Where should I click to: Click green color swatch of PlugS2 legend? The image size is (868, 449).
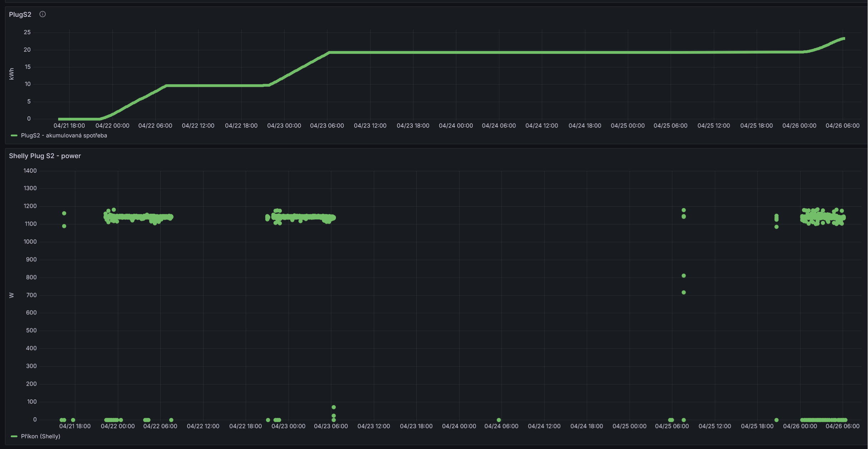[x=14, y=136]
